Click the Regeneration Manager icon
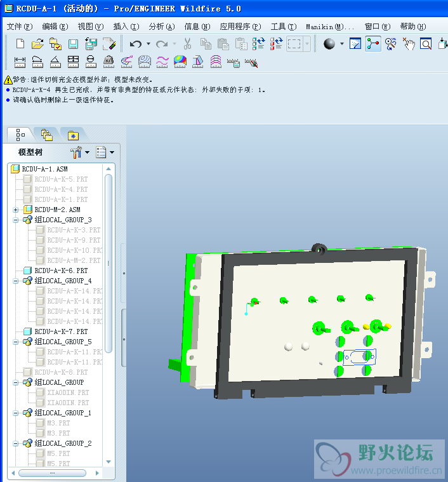 click(277, 44)
